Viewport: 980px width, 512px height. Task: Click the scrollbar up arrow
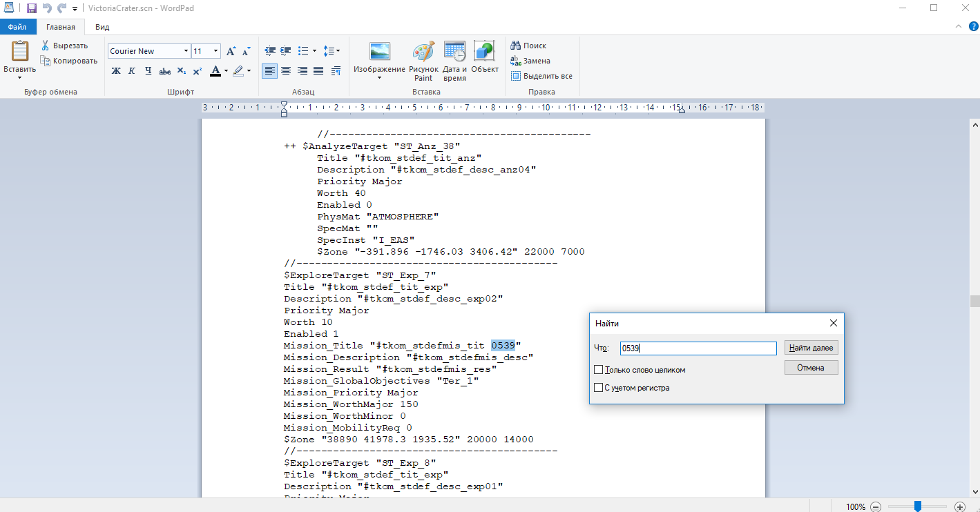click(x=974, y=126)
